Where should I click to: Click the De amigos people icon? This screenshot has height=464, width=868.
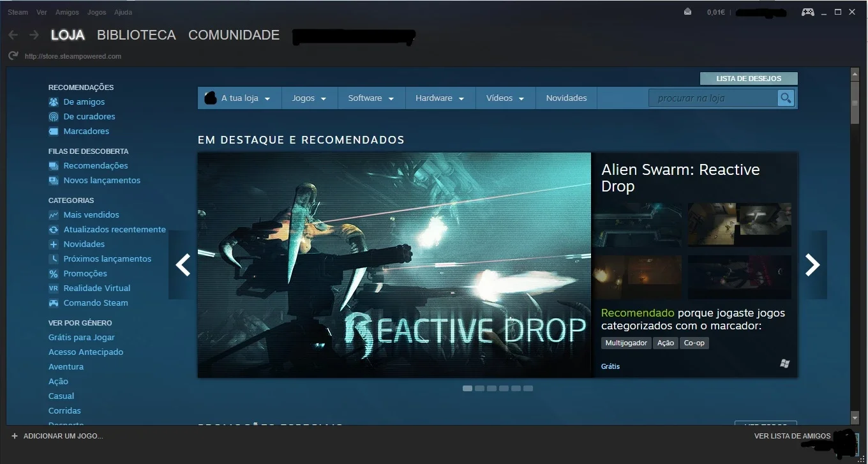pos(54,102)
